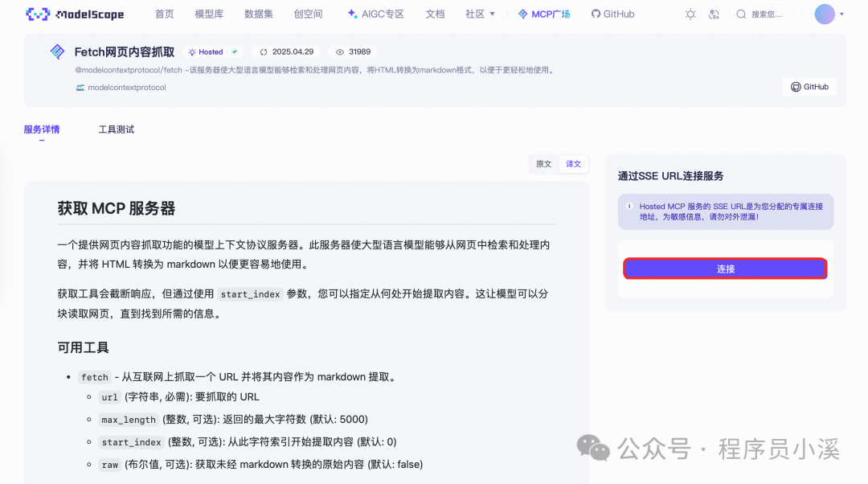Click the Hosted badge

point(213,52)
